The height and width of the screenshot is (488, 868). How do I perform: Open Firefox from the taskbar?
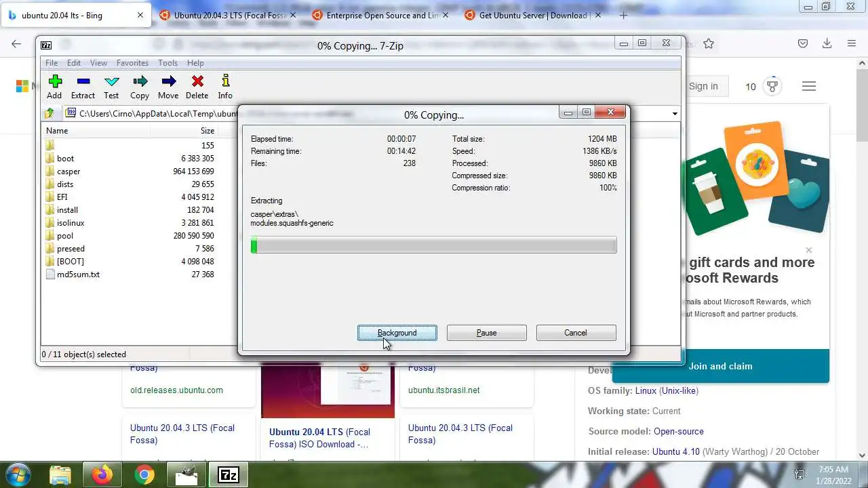coord(102,474)
